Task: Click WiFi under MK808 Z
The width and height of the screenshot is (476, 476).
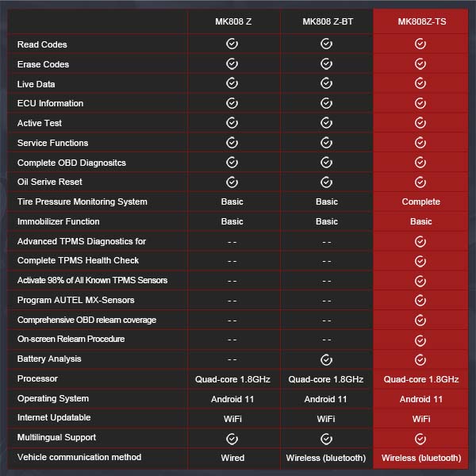Action: [232, 419]
